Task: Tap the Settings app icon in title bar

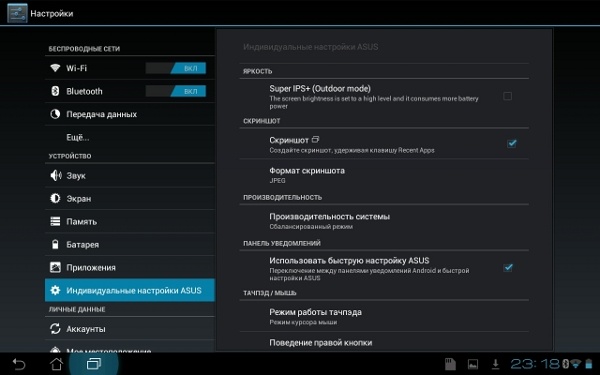Action: (17, 13)
